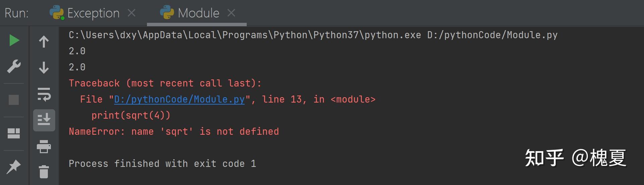Open the D:/pythonCode/Module.py traceback link
644x185 pixels.
179,99
